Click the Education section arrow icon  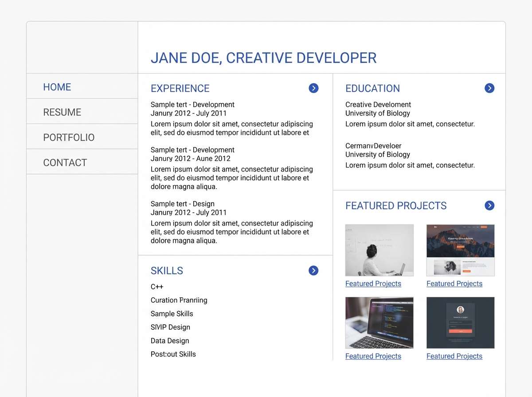[x=489, y=88]
